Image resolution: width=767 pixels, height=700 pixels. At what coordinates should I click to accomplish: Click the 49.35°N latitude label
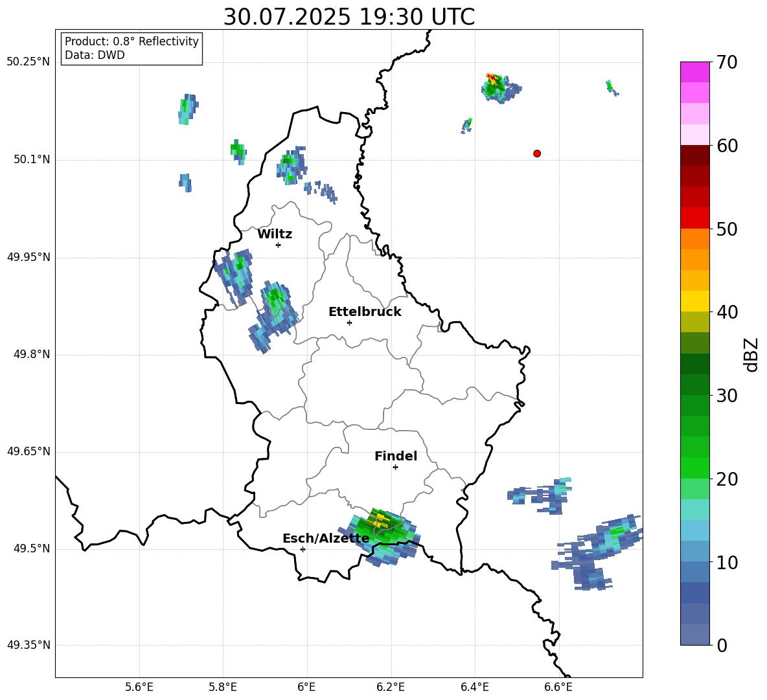(x=29, y=645)
